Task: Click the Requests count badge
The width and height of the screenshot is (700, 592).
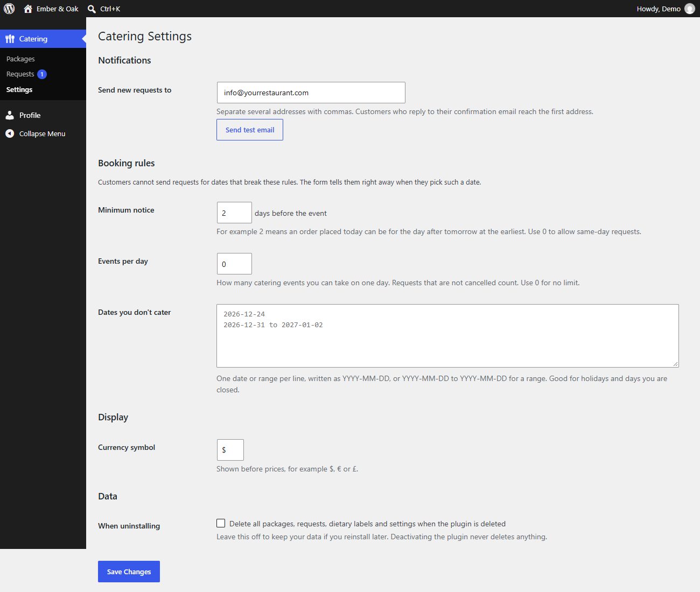Action: [x=42, y=74]
